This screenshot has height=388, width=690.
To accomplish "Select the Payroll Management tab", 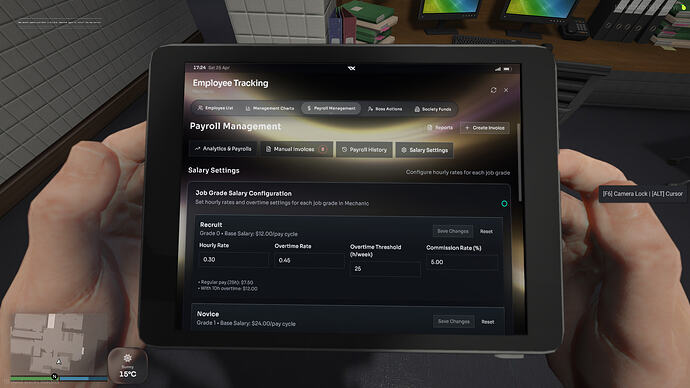I will 331,108.
